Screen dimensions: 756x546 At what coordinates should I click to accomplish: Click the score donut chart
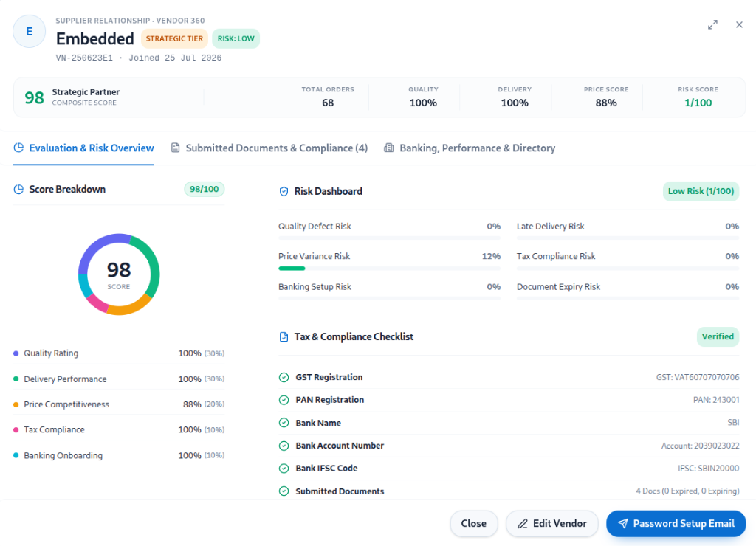coord(119,274)
